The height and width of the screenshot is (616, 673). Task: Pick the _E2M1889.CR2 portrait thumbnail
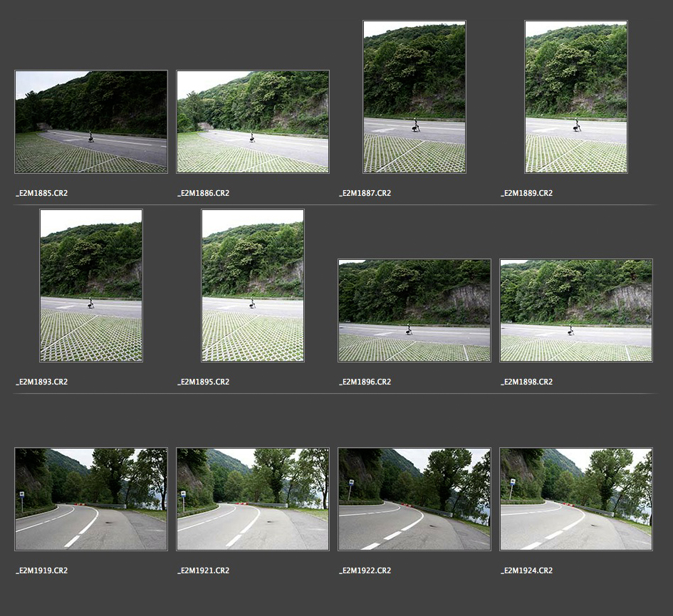pyautogui.click(x=576, y=97)
